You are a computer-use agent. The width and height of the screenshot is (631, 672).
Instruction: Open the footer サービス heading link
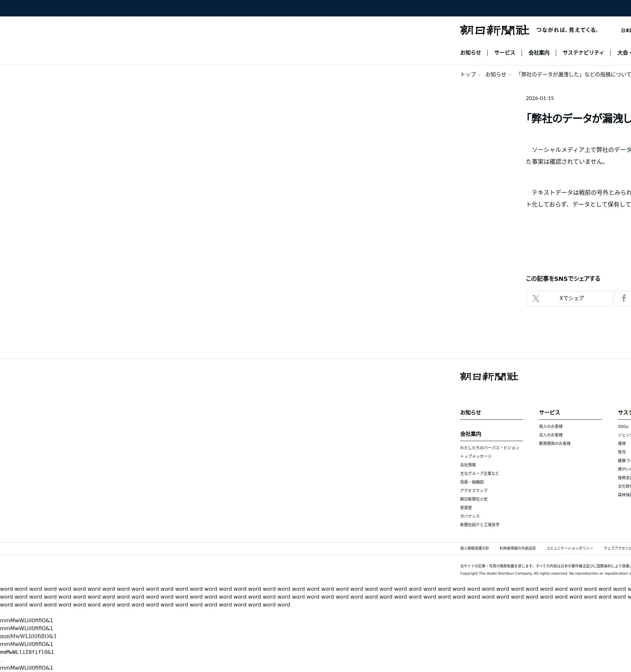click(549, 412)
